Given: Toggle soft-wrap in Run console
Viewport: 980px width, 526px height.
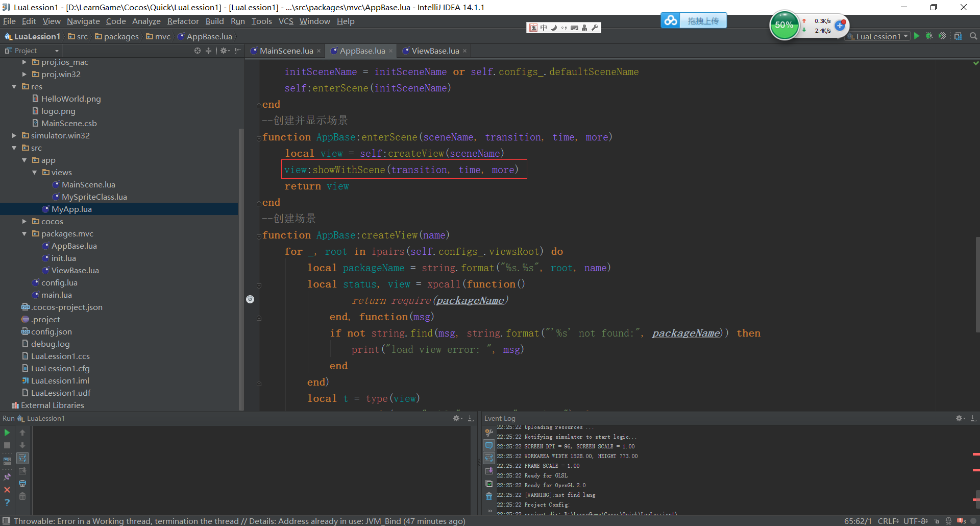Looking at the screenshot, I should point(22,458).
